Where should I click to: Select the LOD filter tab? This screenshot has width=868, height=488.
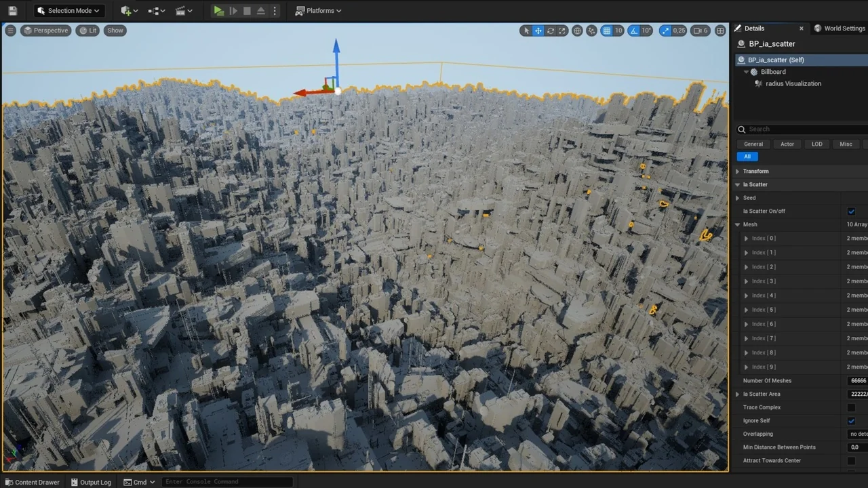pos(816,144)
